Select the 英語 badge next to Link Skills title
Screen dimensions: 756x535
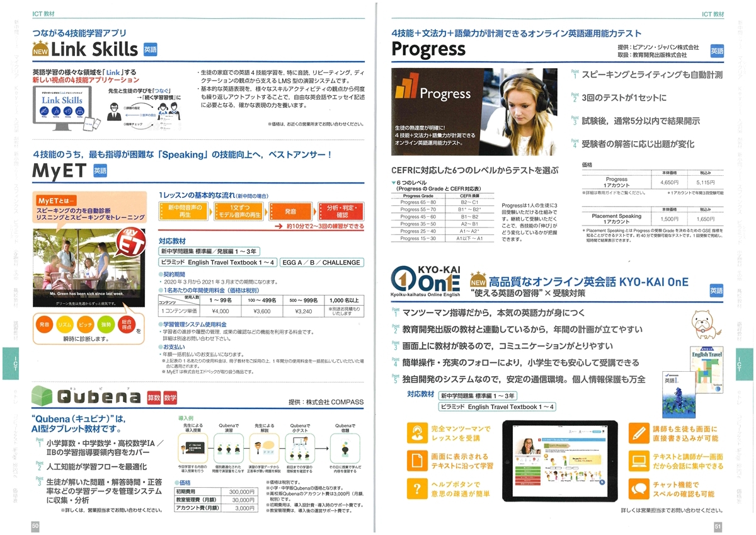(x=149, y=49)
